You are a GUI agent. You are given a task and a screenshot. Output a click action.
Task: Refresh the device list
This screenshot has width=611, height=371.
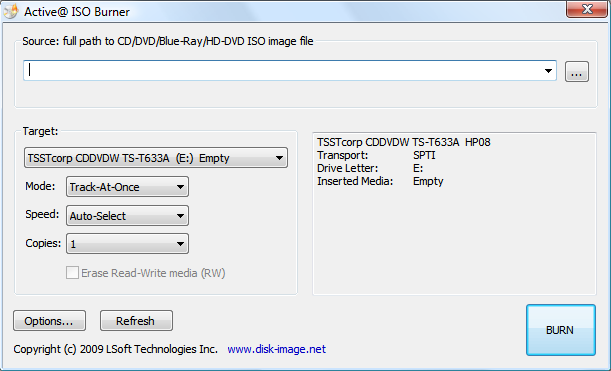coord(136,321)
